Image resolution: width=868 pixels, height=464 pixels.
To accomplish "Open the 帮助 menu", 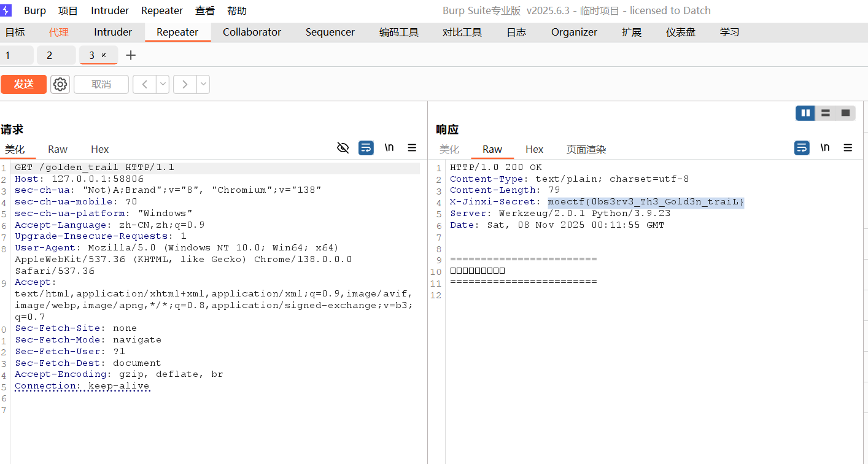I will click(x=237, y=10).
